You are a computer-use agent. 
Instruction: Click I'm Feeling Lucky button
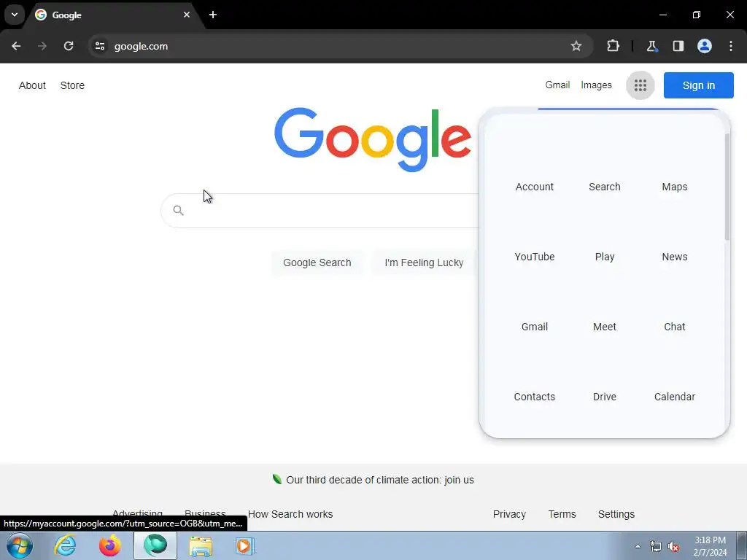pos(424,262)
